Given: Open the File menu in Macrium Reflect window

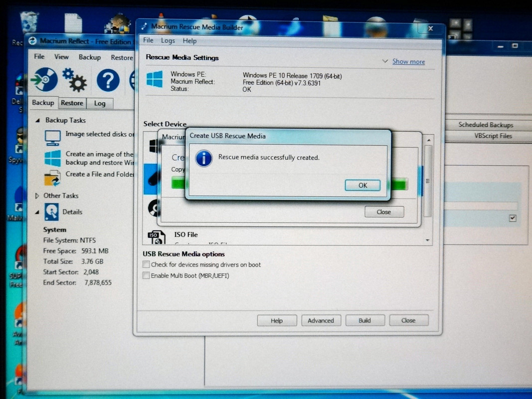Looking at the screenshot, I should [39, 56].
